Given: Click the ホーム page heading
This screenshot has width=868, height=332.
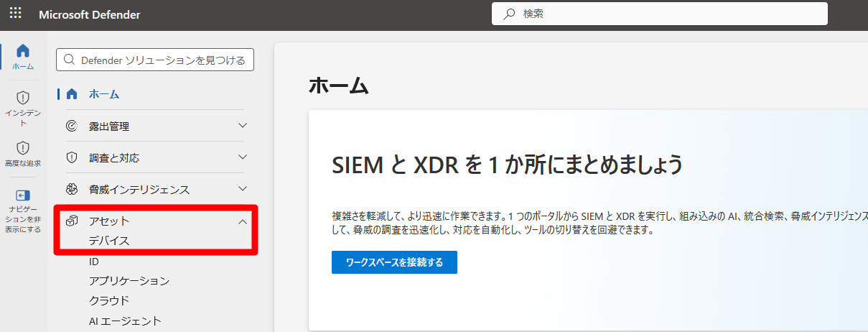Looking at the screenshot, I should point(338,86).
